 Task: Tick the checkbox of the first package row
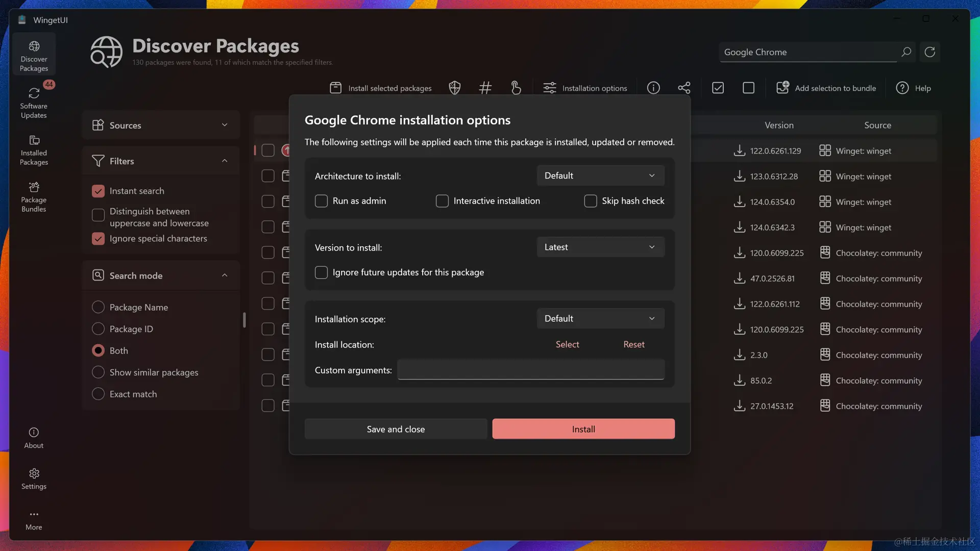pos(268,151)
